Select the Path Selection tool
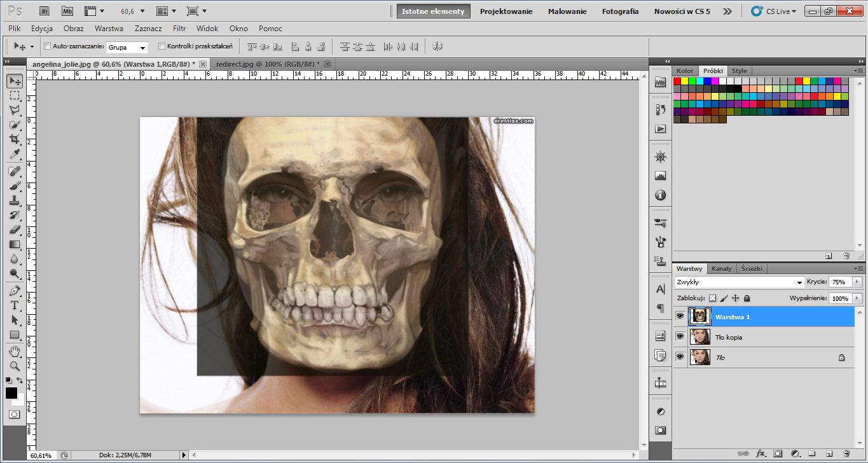Screen dimensions: 868x463 14,320
